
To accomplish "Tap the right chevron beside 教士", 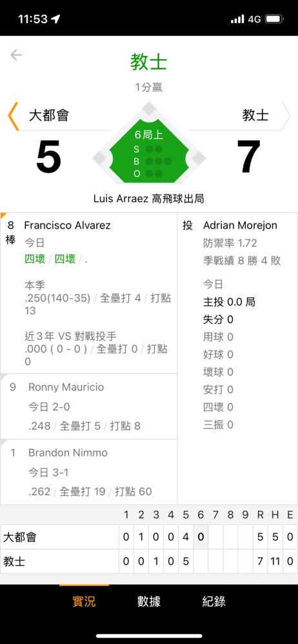I will 286,115.
